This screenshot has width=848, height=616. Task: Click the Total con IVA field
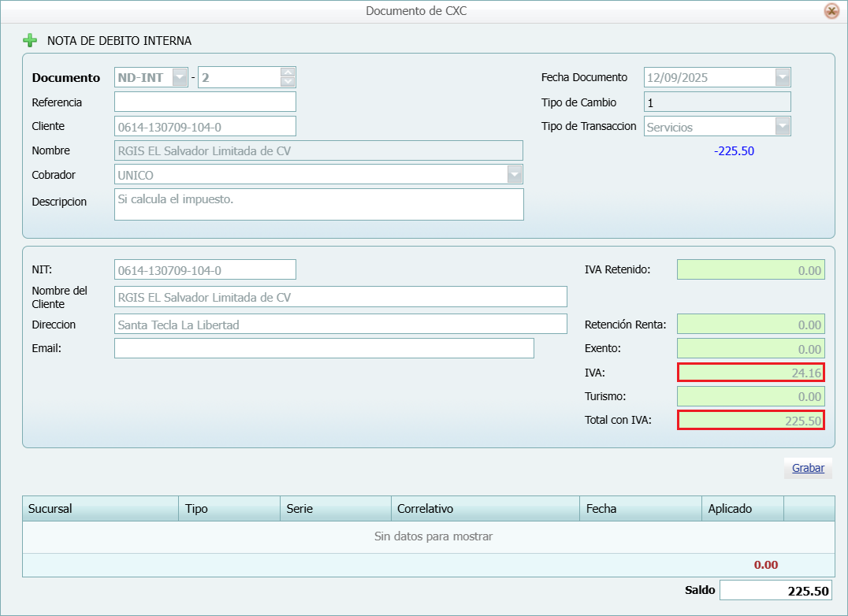coord(750,421)
